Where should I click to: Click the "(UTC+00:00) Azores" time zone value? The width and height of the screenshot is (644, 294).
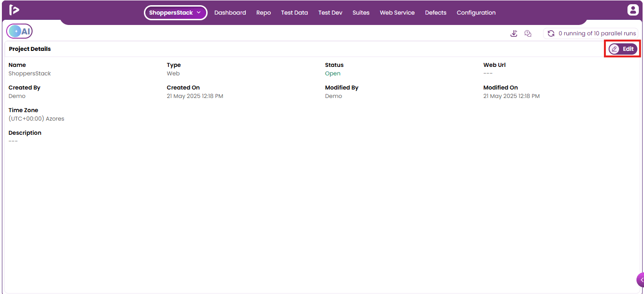click(36, 119)
